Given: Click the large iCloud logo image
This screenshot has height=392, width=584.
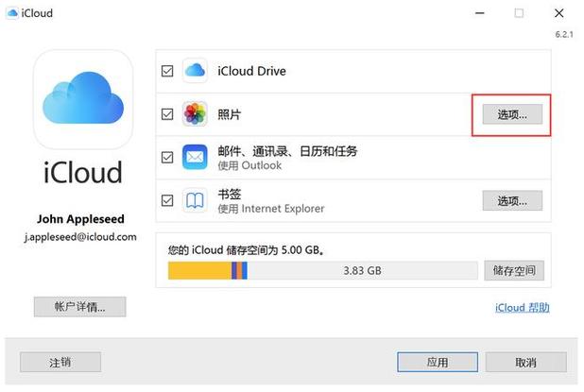Looking at the screenshot, I should point(83,100).
